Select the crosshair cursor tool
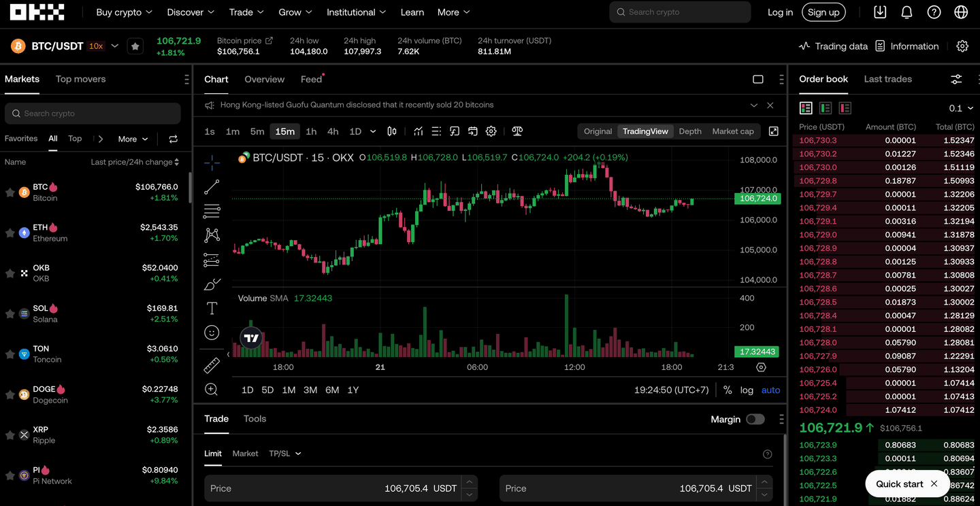The width and height of the screenshot is (980, 506). pyautogui.click(x=212, y=163)
